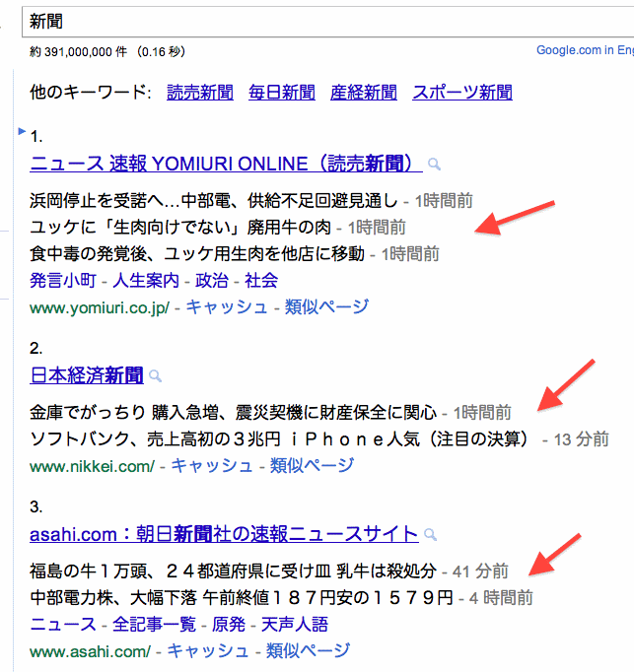Image resolution: width=634 pixels, height=672 pixels.
Task: Open 類似ページ link for www.nikkei.com
Action: click(313, 465)
